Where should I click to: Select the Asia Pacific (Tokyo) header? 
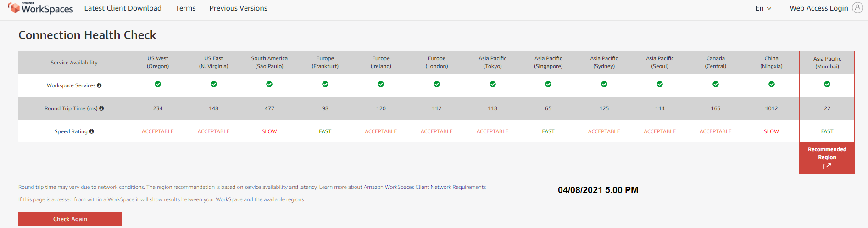click(493, 62)
